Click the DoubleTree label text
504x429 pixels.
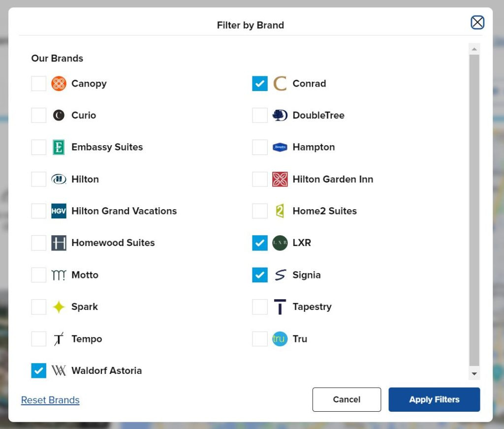tap(318, 115)
